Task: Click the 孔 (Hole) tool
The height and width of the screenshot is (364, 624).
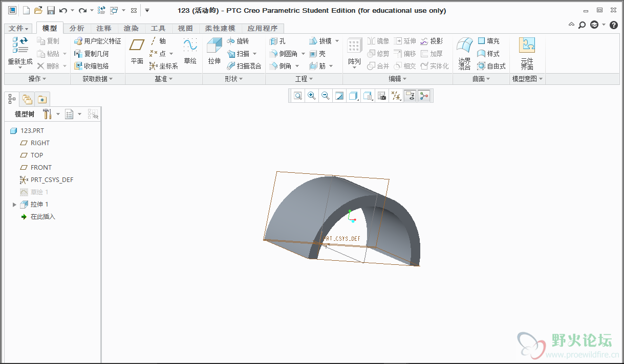Action: pyautogui.click(x=277, y=41)
